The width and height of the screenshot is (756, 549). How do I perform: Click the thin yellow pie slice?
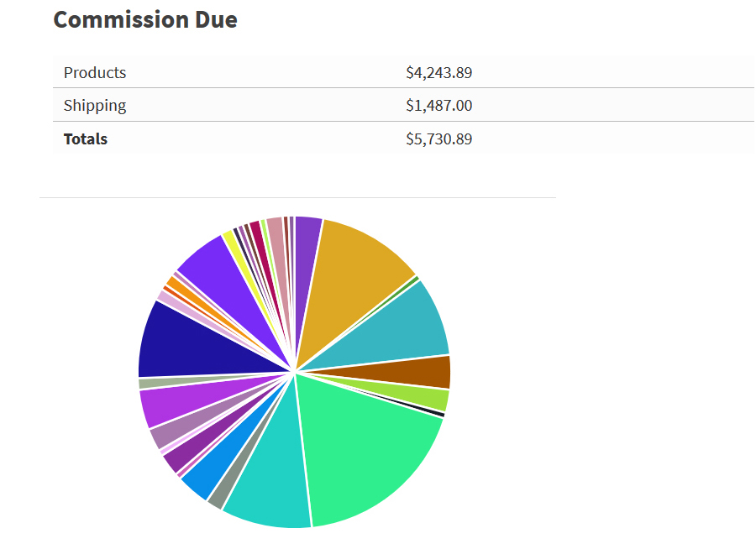coord(230,242)
